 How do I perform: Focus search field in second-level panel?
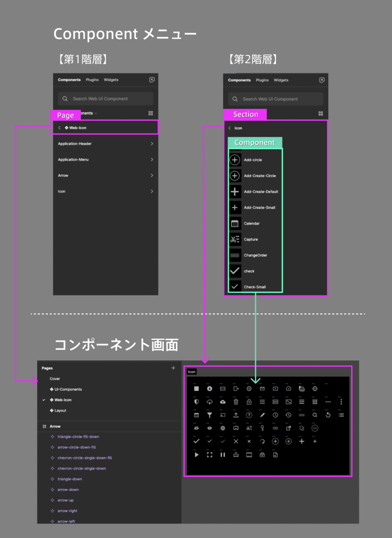click(276, 99)
